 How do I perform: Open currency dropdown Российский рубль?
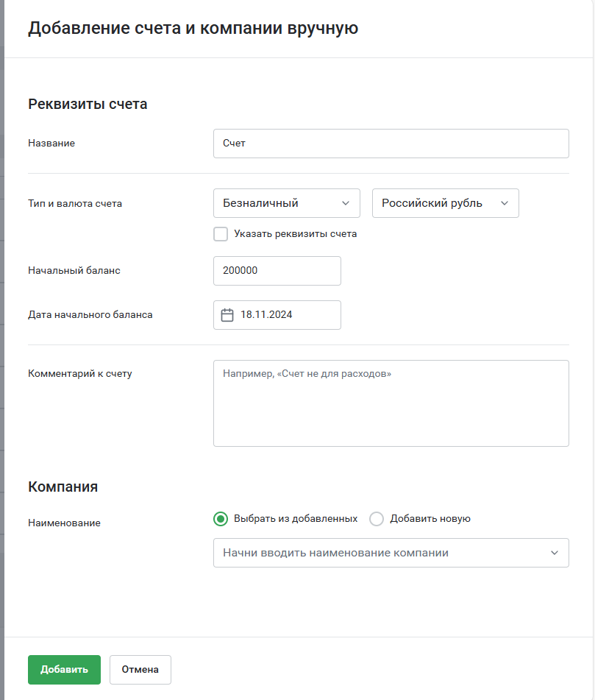click(x=445, y=203)
